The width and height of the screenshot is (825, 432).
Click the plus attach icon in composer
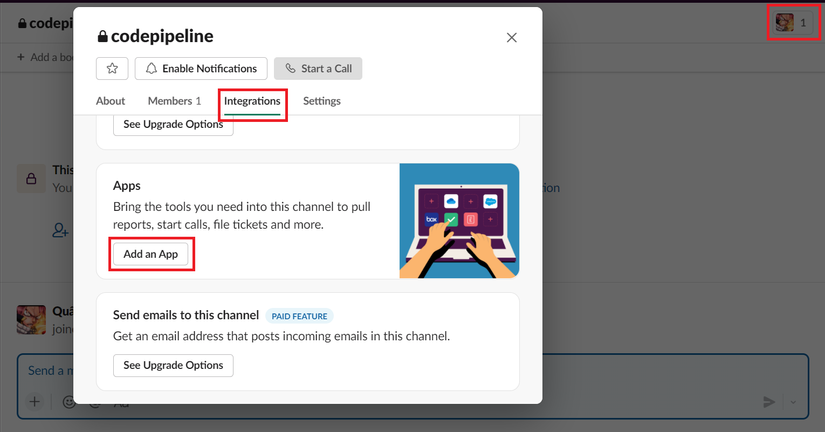point(34,402)
